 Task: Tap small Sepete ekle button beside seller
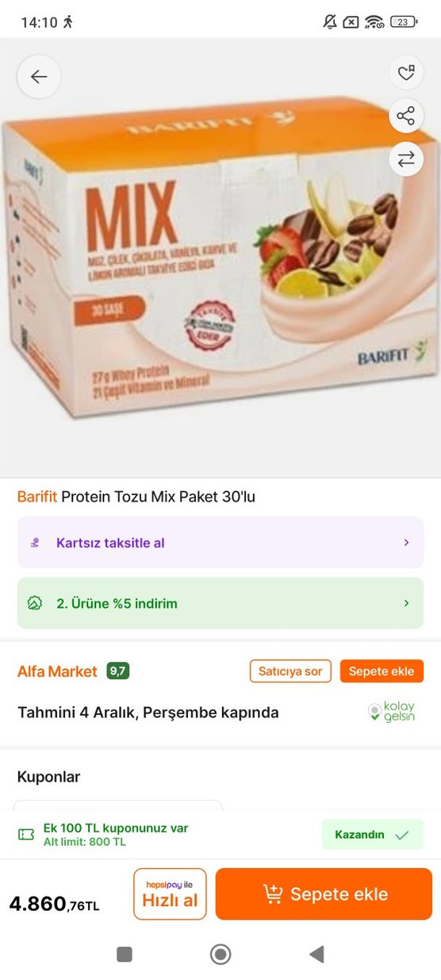click(382, 671)
